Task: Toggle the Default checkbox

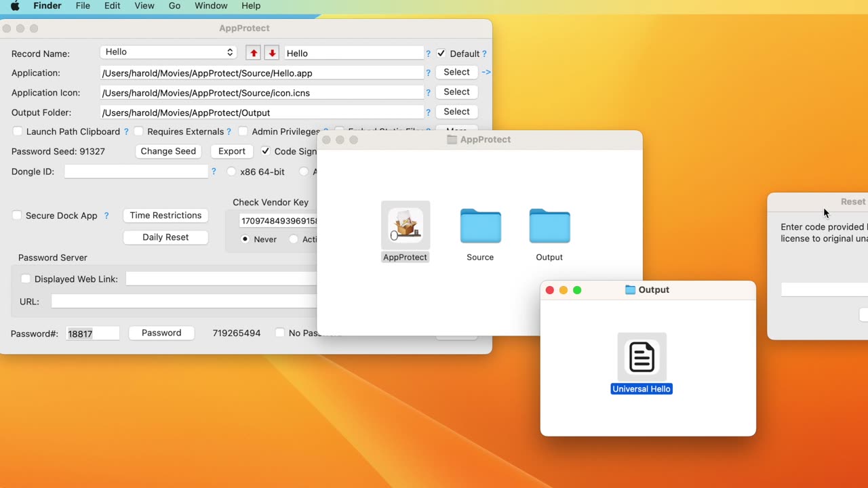Action: click(x=441, y=54)
